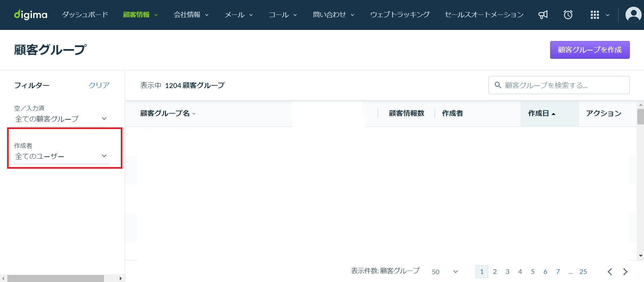Click 顧客グループを作成 button
The height and width of the screenshot is (282, 644).
tap(590, 50)
